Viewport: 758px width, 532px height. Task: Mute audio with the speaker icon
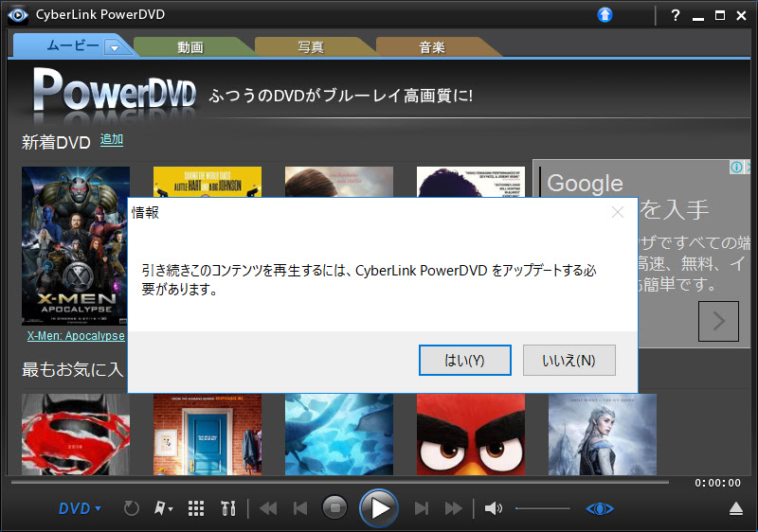pyautogui.click(x=493, y=508)
